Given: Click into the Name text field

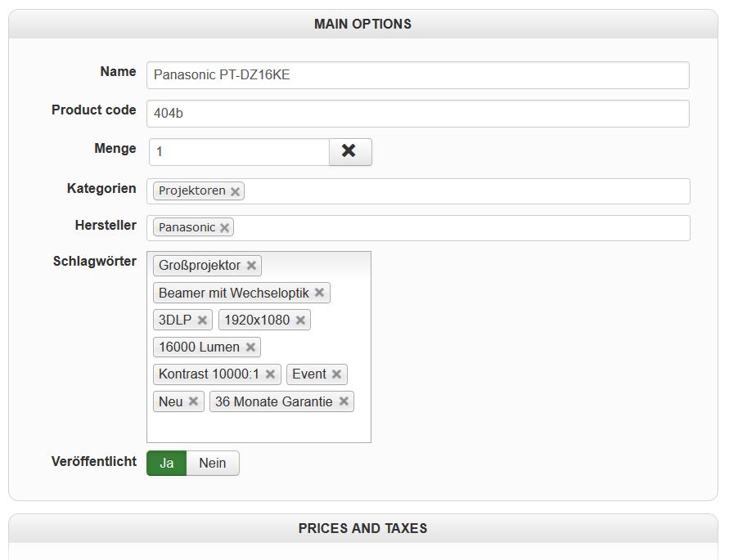Looking at the screenshot, I should (417, 75).
